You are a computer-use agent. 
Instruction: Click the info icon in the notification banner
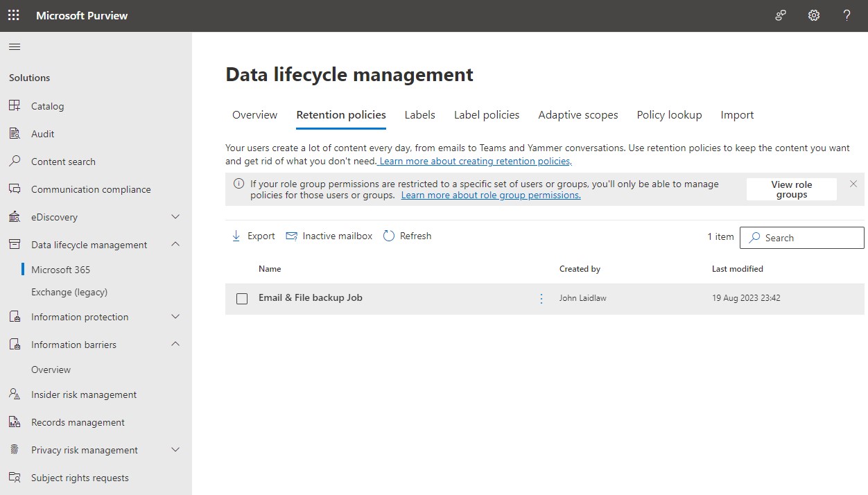[x=238, y=184]
